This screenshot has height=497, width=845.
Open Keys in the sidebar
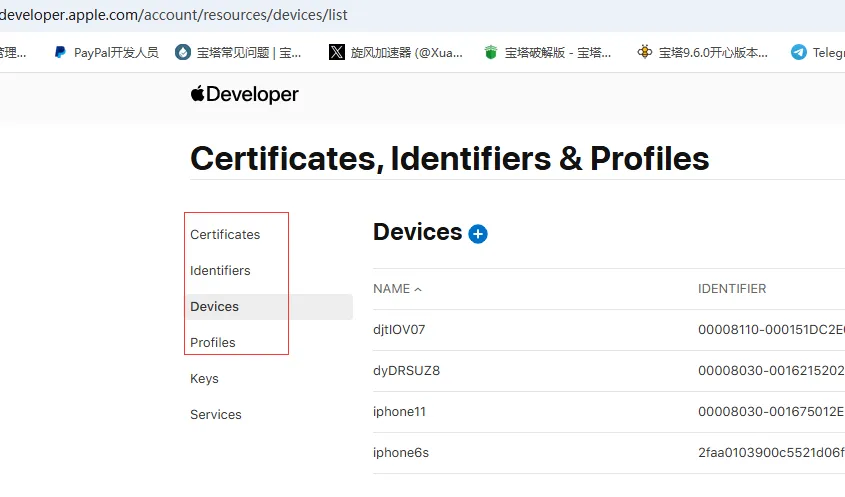click(x=204, y=379)
